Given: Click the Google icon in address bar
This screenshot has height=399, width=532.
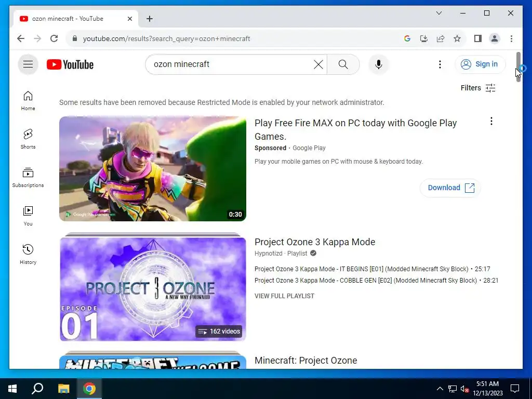Looking at the screenshot, I should coord(407,38).
